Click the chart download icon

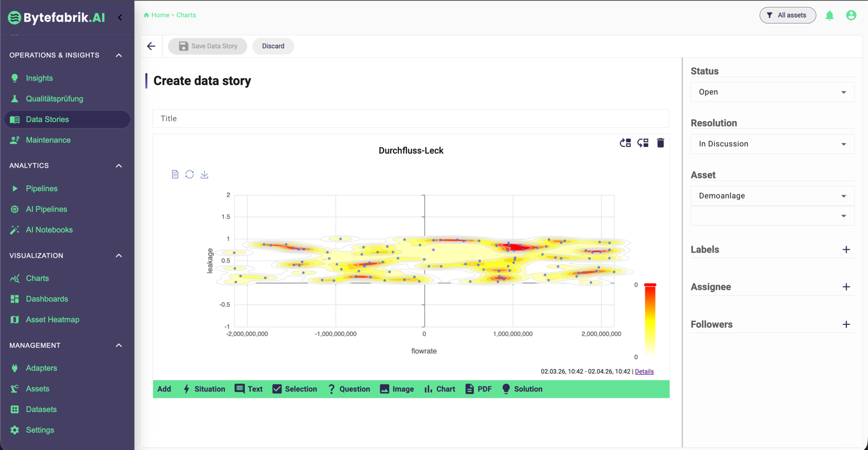click(x=204, y=174)
